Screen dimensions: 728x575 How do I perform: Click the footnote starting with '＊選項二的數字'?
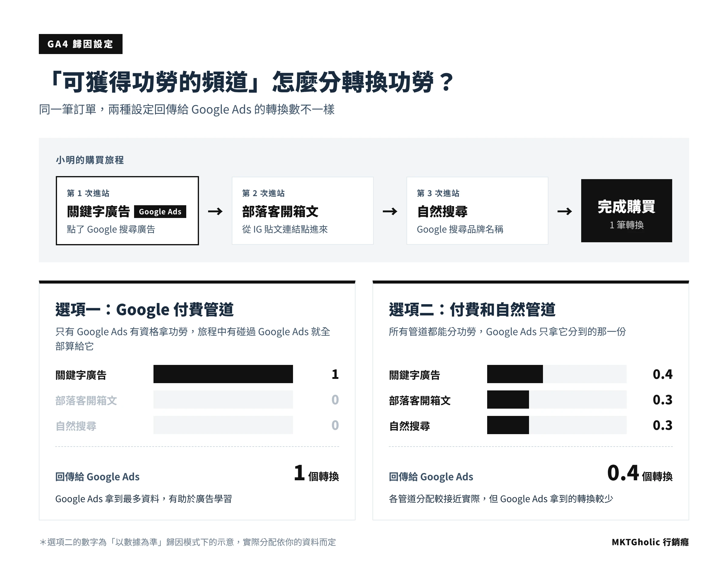[x=188, y=542]
